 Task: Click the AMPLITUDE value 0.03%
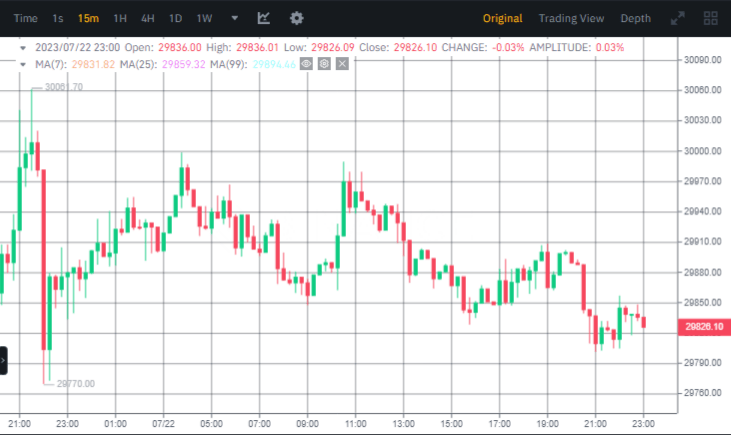click(610, 48)
